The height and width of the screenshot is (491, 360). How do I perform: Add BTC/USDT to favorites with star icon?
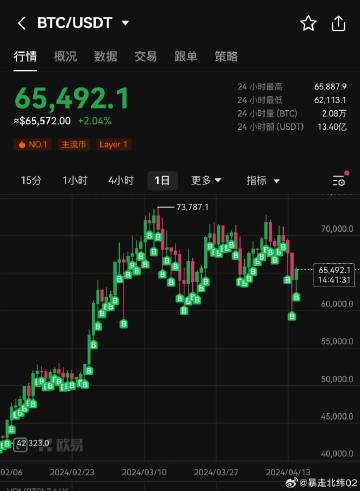click(308, 24)
